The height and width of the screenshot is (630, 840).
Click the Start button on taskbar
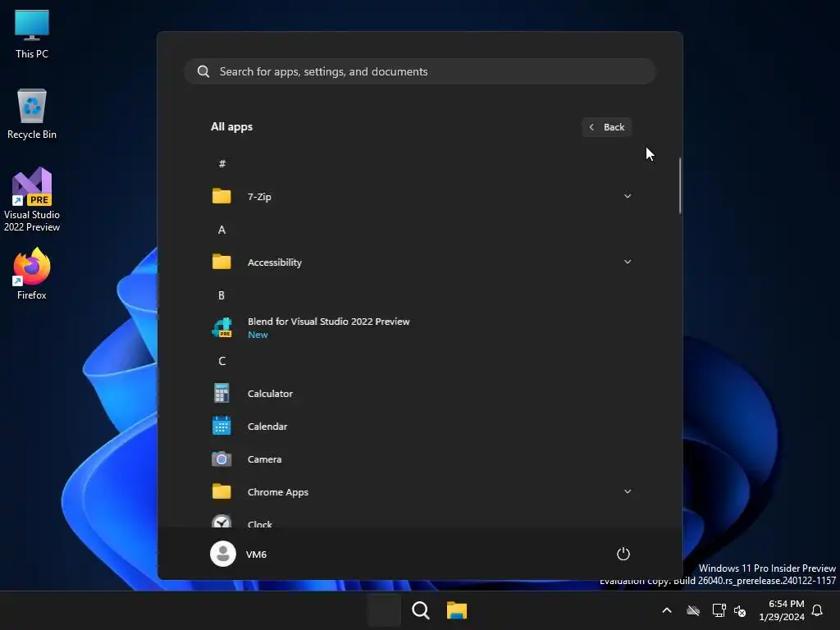click(x=384, y=610)
